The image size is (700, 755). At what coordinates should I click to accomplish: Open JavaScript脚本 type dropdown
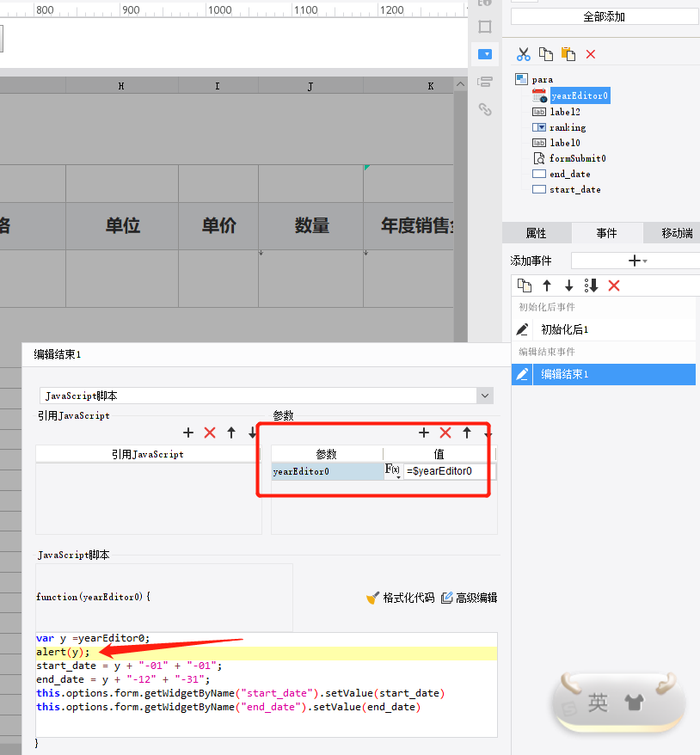(485, 396)
